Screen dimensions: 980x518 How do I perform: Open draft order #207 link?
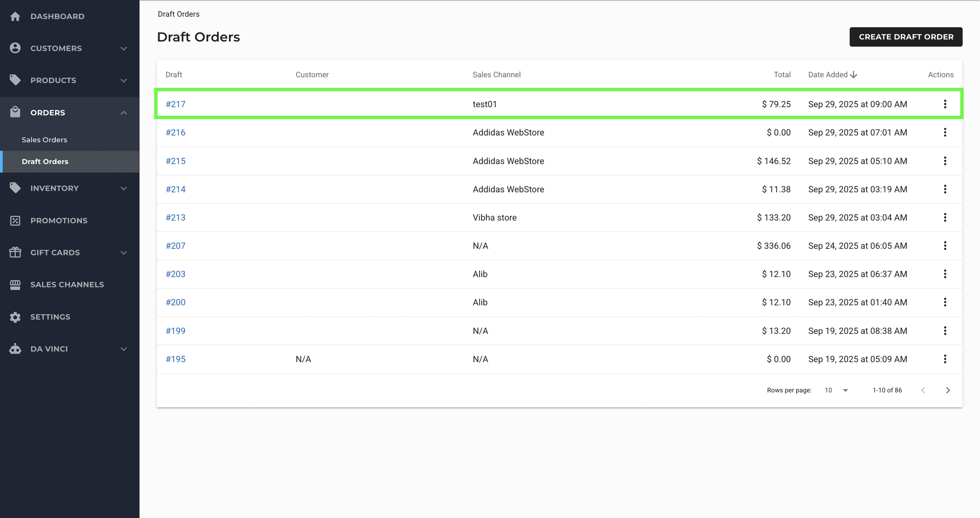(175, 246)
